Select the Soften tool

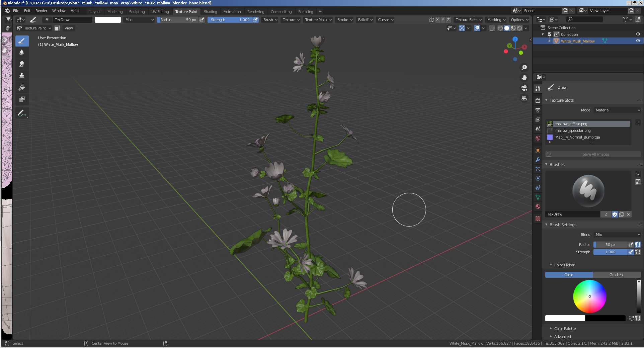pyautogui.click(x=22, y=53)
